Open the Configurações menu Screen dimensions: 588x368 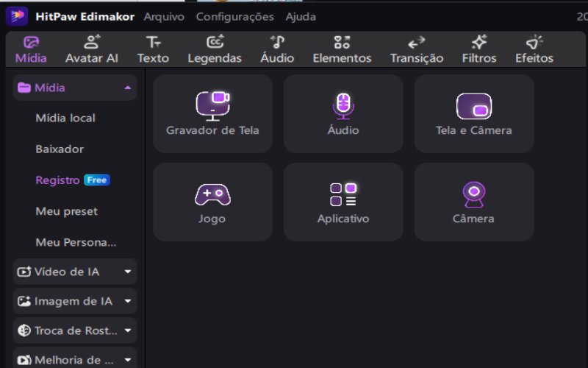tap(234, 17)
